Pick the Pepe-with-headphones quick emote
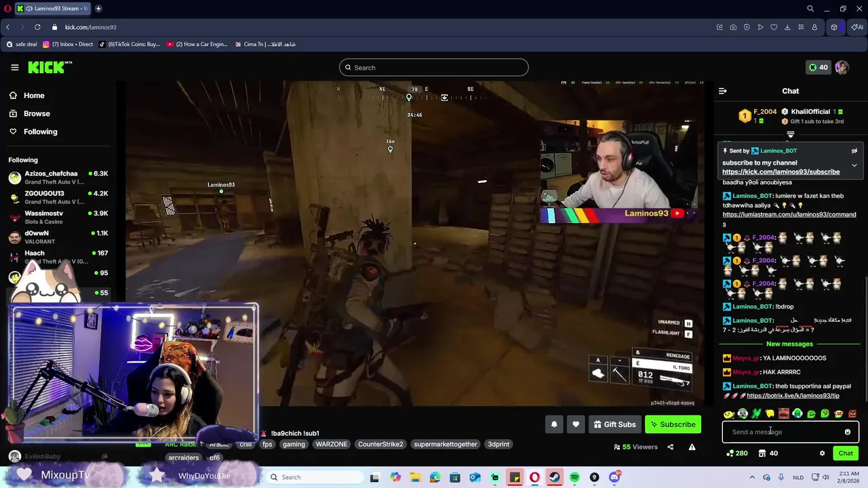 (x=743, y=413)
